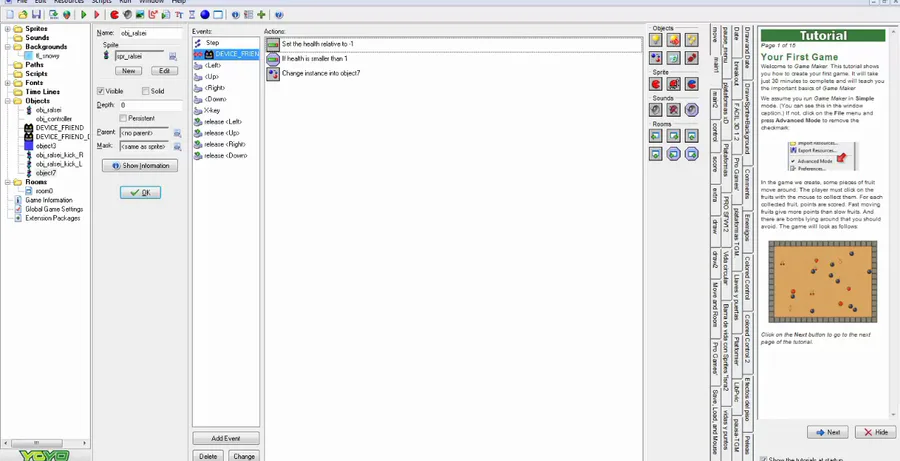This screenshot has height=461, width=900.
Task: Click the New game file toolbar icon
Action: (9, 14)
